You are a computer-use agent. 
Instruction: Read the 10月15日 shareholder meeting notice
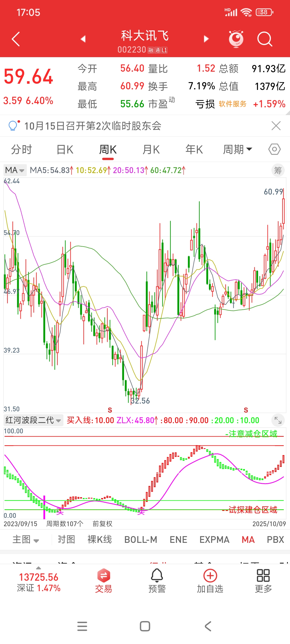pos(93,126)
